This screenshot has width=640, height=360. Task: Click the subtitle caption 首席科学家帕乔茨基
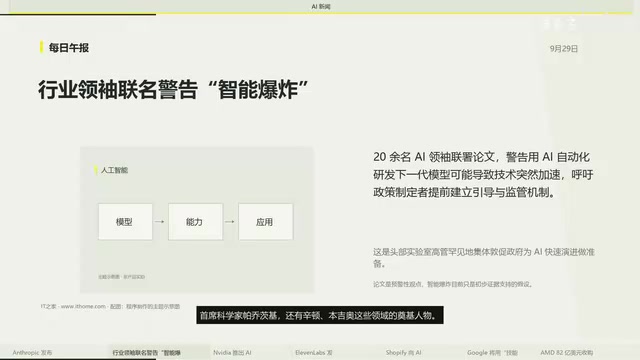pyautogui.click(x=320, y=315)
